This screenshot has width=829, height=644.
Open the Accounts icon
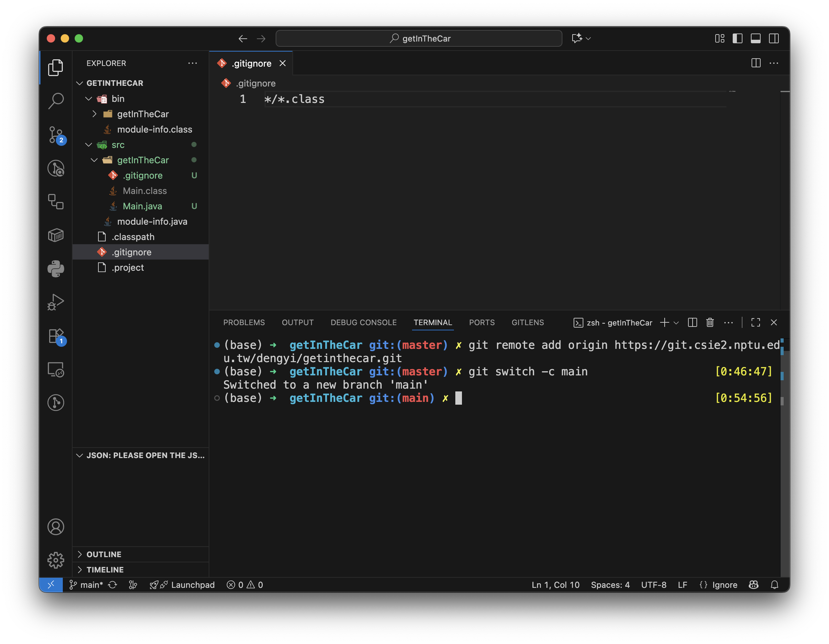(x=56, y=527)
